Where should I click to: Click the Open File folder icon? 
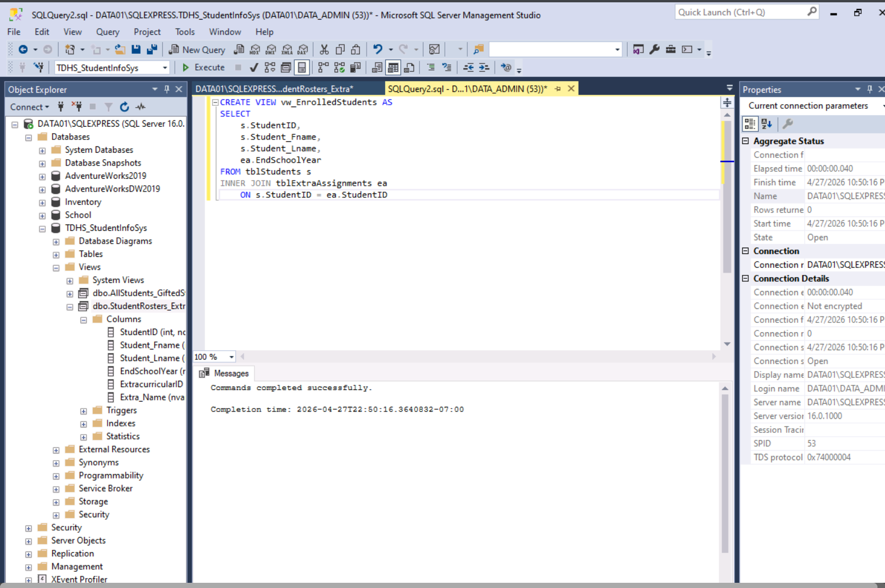coord(120,50)
